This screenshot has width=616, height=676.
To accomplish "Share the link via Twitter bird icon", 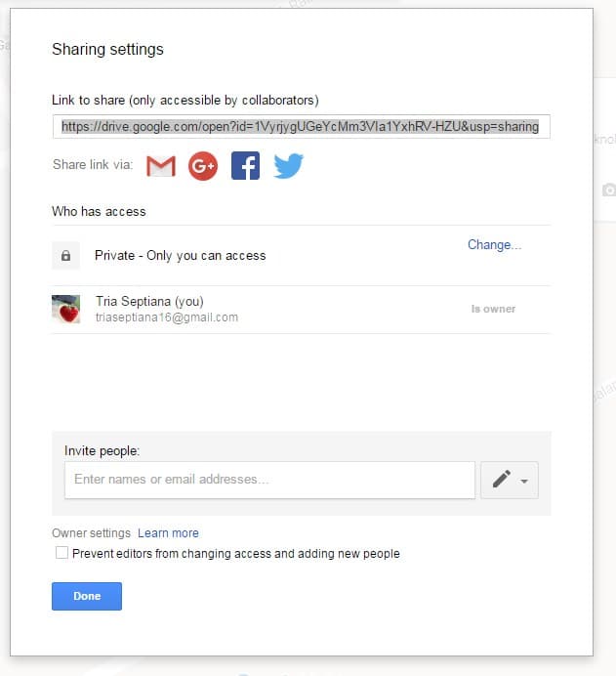I will click(x=288, y=165).
